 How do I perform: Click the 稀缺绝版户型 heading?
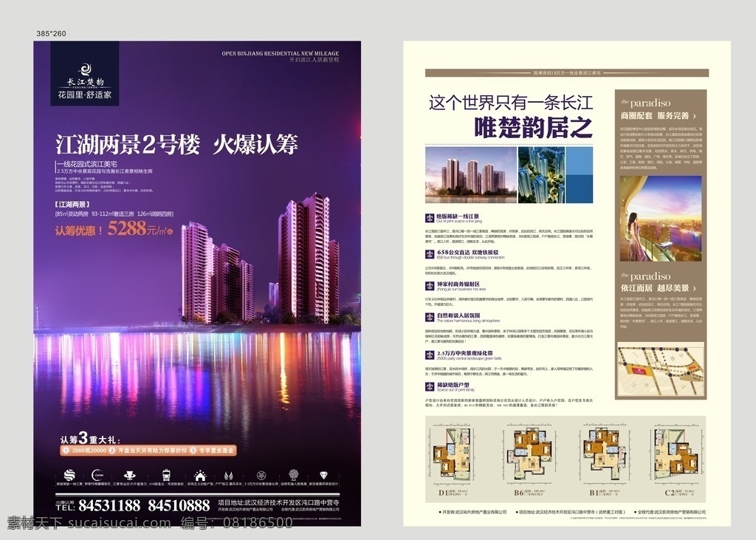tap(453, 385)
